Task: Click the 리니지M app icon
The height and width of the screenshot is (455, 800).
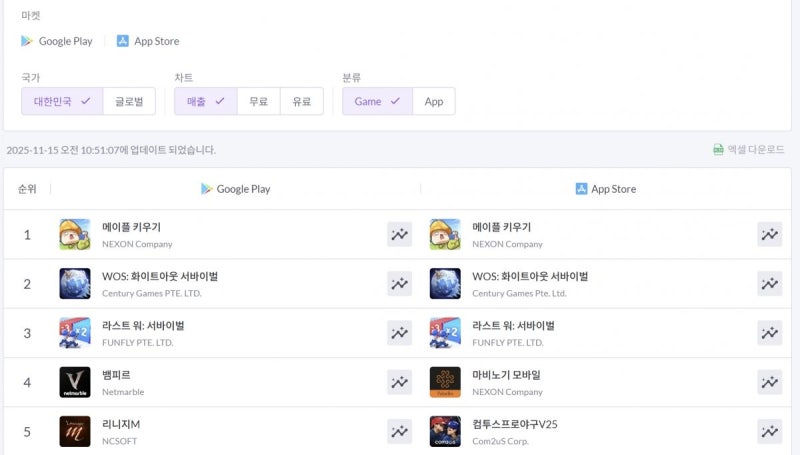Action: (x=75, y=431)
